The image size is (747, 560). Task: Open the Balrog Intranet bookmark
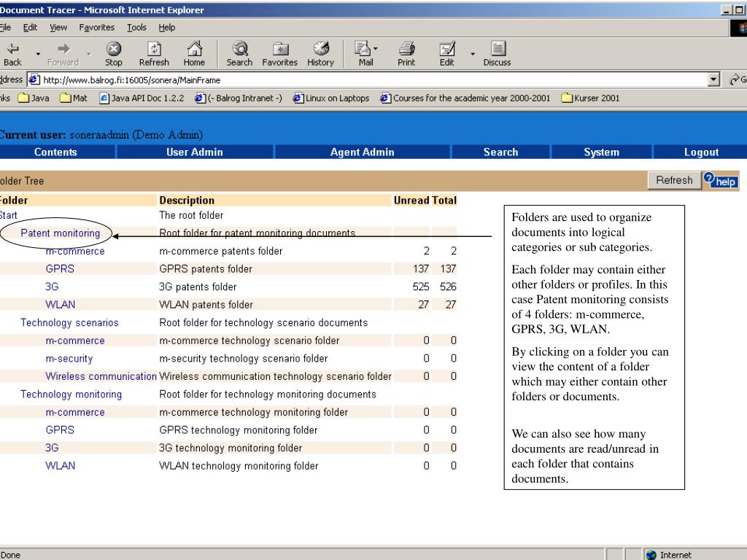(x=239, y=98)
